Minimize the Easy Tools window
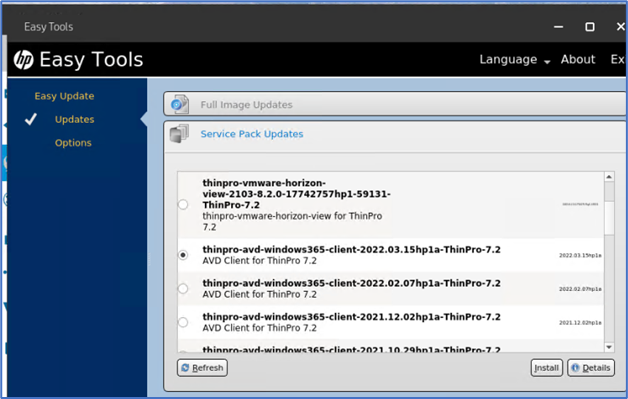 pos(558,27)
